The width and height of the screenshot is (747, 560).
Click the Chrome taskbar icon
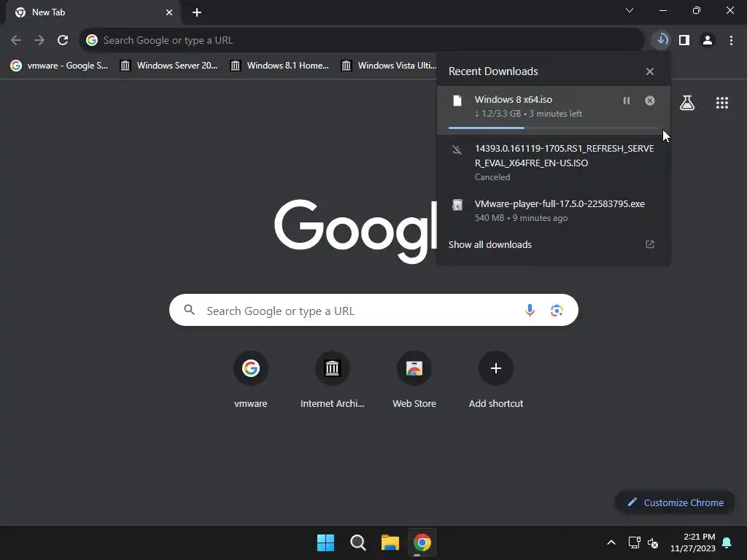point(422,542)
